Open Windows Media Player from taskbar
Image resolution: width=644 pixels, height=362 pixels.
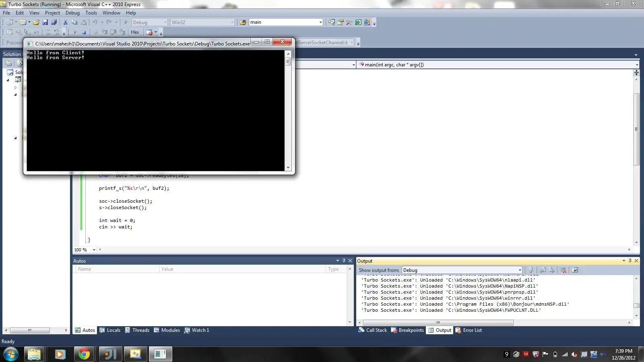click(60, 354)
